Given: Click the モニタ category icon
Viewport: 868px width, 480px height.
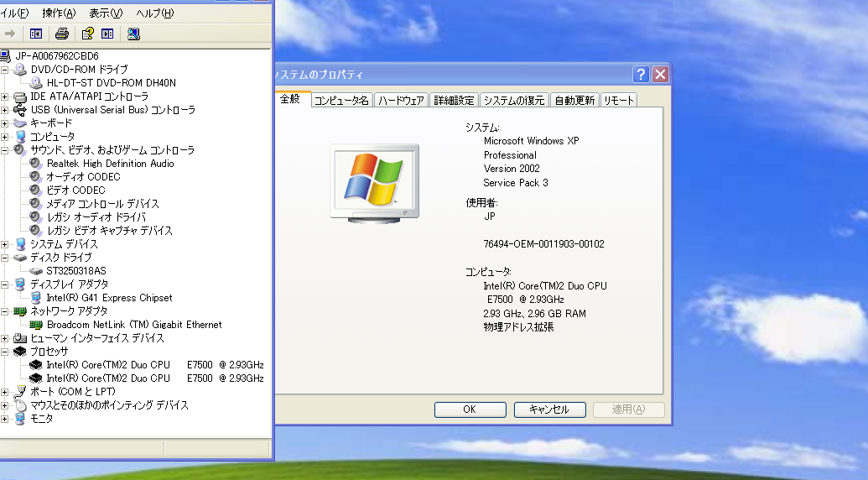Looking at the screenshot, I should pos(20,419).
